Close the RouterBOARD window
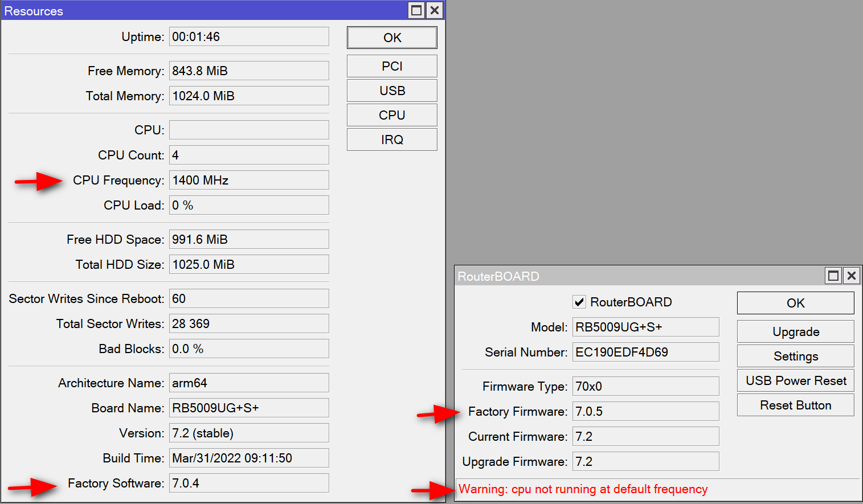This screenshot has width=863, height=504. [852, 276]
